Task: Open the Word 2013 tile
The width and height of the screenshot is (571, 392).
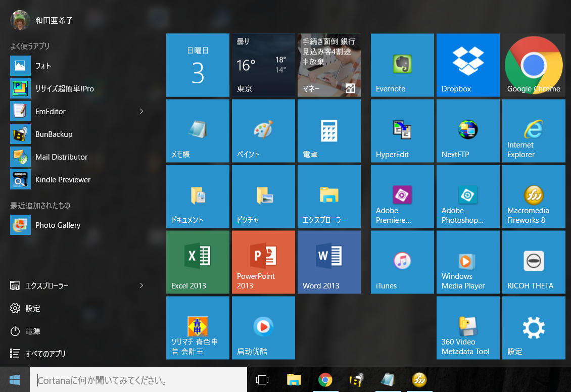Action: coord(329,262)
